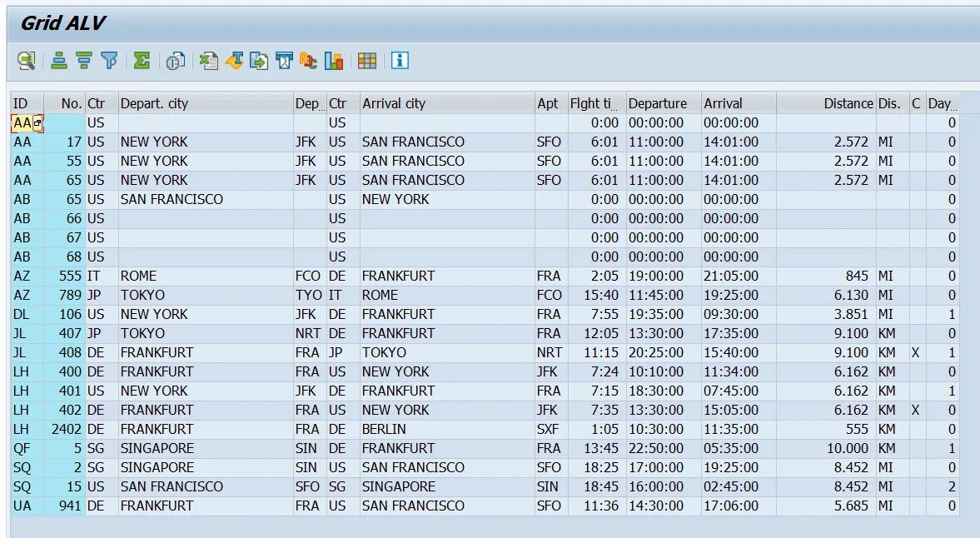Select the ID column header
The image size is (980, 538).
pyautogui.click(x=27, y=104)
